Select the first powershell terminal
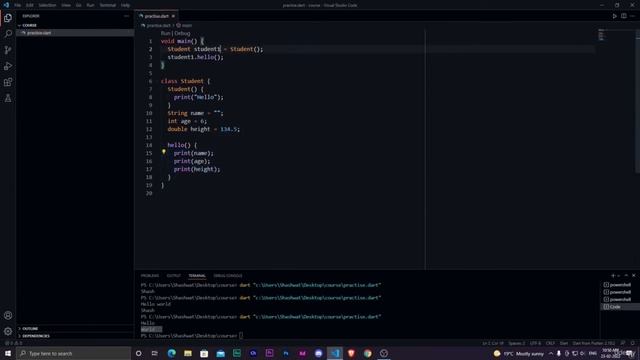Viewport: 640px width, 360px height. click(620, 284)
